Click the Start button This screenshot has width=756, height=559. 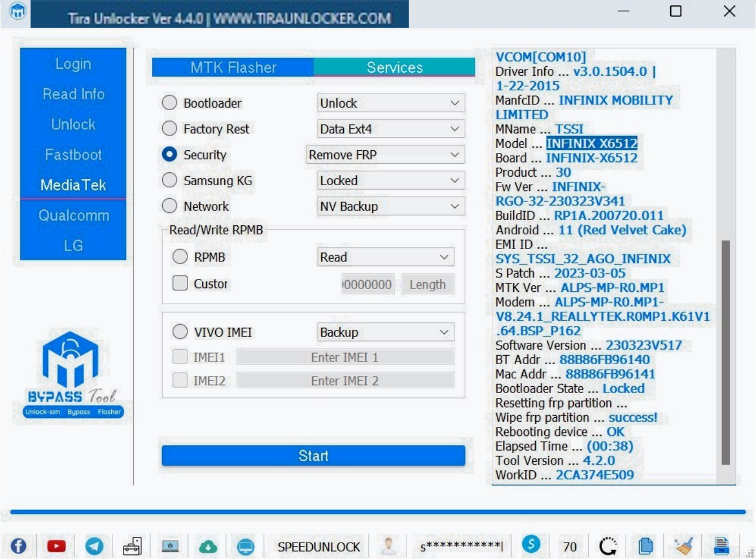313,456
